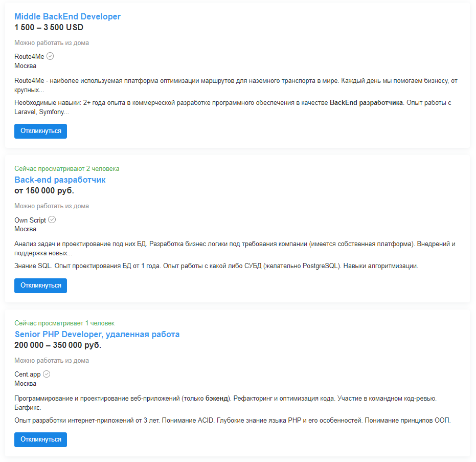Viewport: 476px width, 462px height.
Task: Open the Route4Me company name link
Action: point(29,57)
